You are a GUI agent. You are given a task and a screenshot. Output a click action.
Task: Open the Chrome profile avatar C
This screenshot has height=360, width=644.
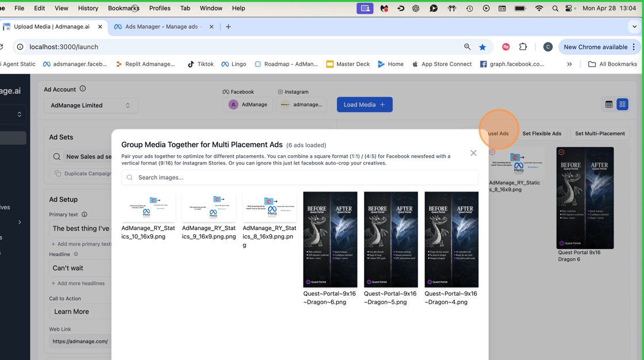tap(547, 47)
